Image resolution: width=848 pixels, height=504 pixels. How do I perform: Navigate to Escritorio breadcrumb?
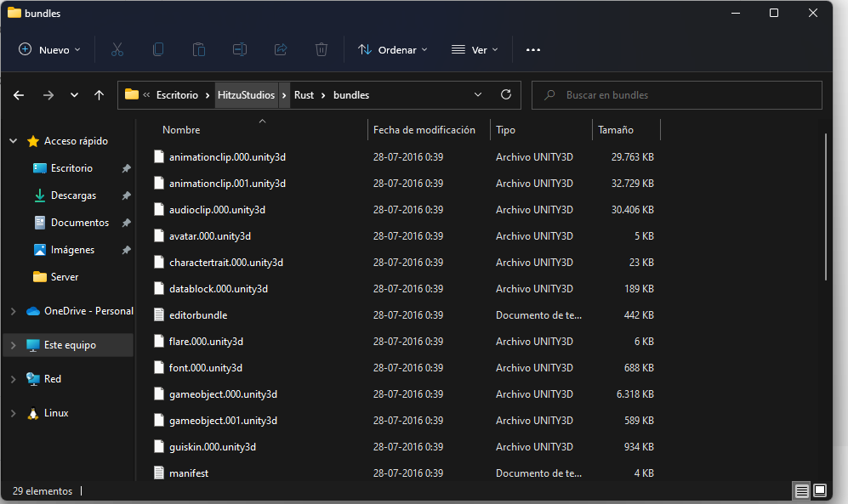coord(178,95)
